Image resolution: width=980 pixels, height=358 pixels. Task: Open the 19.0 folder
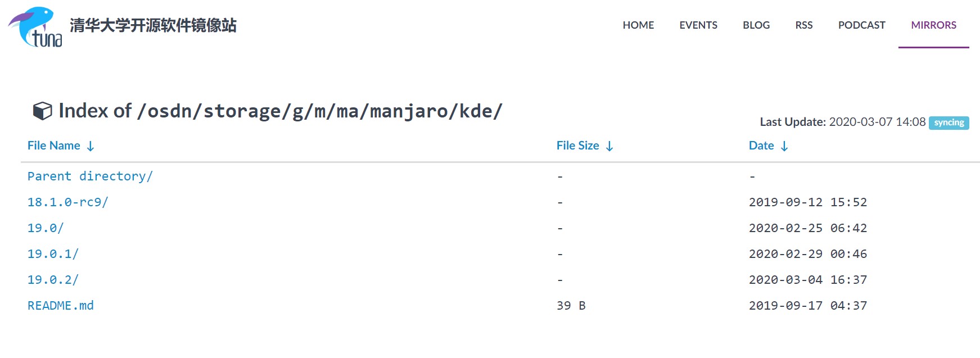[46, 228]
